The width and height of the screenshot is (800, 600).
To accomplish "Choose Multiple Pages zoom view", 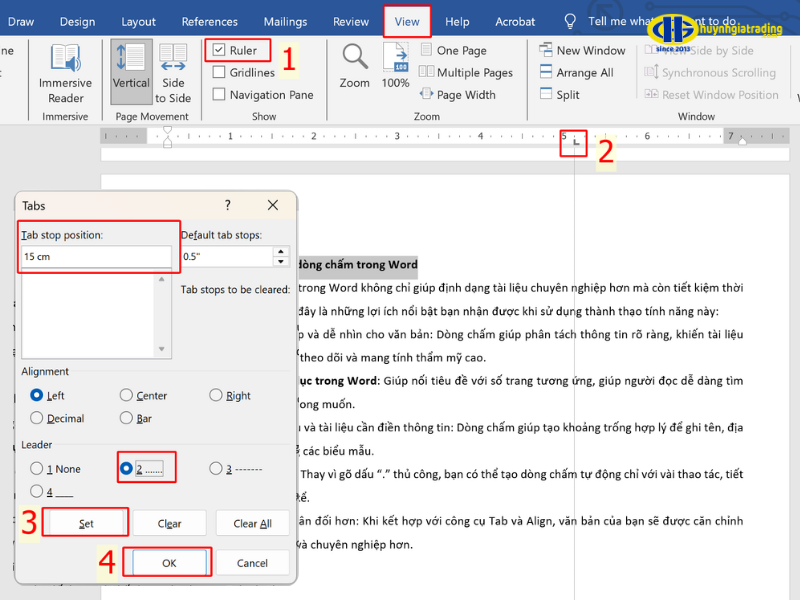I will (x=465, y=72).
